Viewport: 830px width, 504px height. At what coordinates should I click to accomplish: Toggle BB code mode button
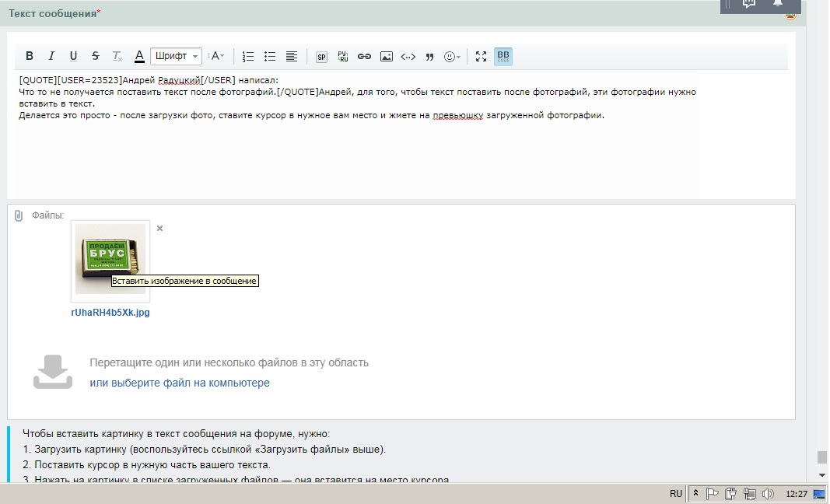pyautogui.click(x=503, y=56)
